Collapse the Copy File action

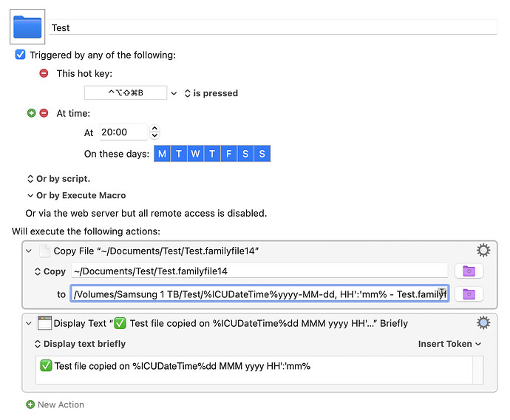(x=29, y=251)
